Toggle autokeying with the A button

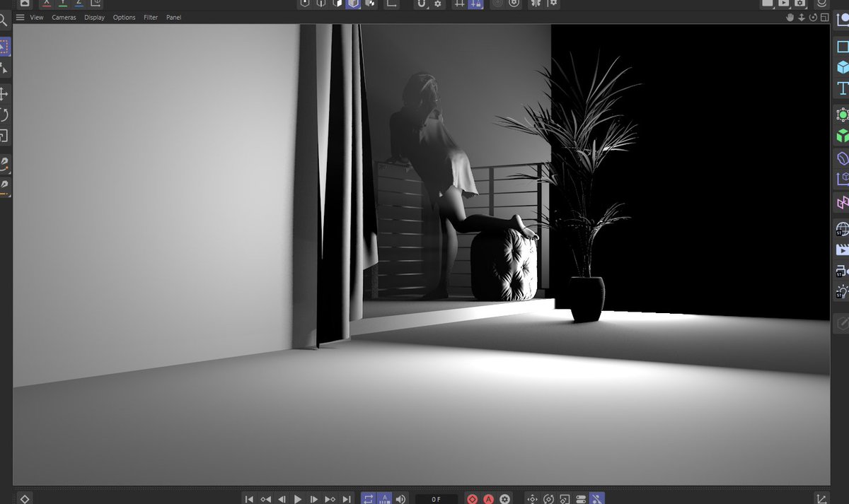(x=488, y=499)
